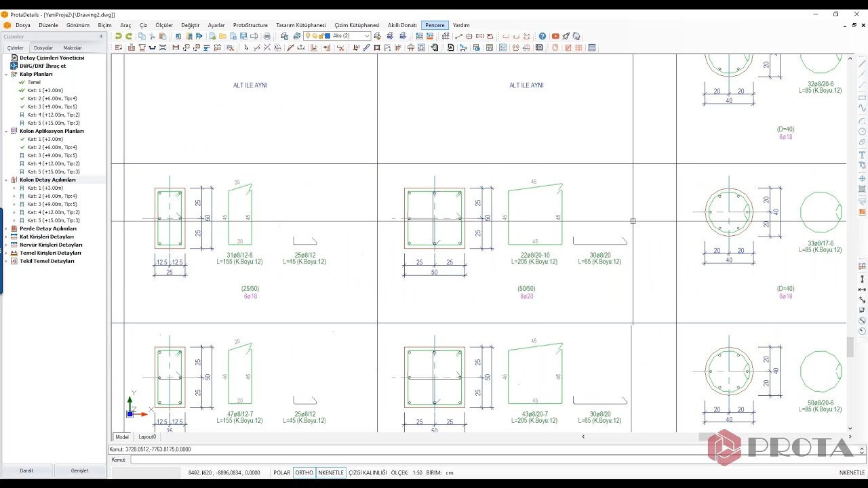
Task: Click the Cut scissors icon
Action: pos(152,36)
